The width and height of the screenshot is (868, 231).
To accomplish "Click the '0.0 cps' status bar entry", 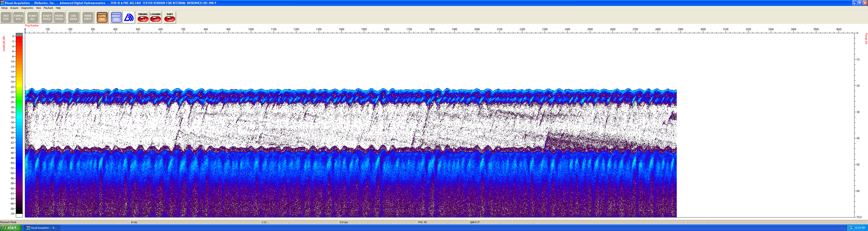I will 344,222.
